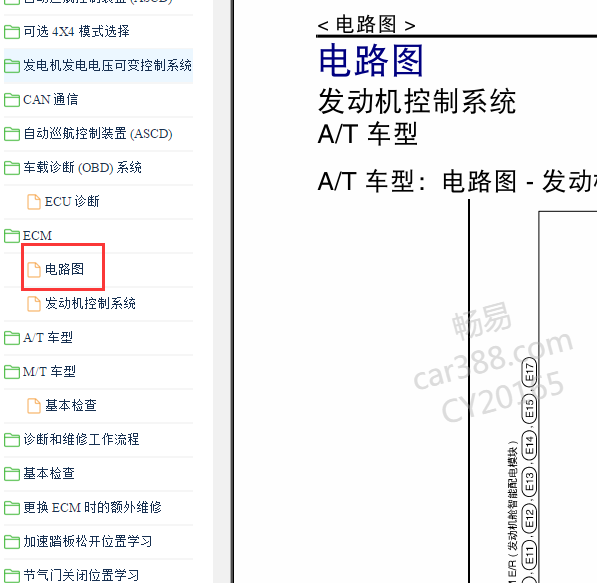The image size is (597, 583).
Task: Click the folder icon beside ECM
Action: pyautogui.click(x=12, y=236)
